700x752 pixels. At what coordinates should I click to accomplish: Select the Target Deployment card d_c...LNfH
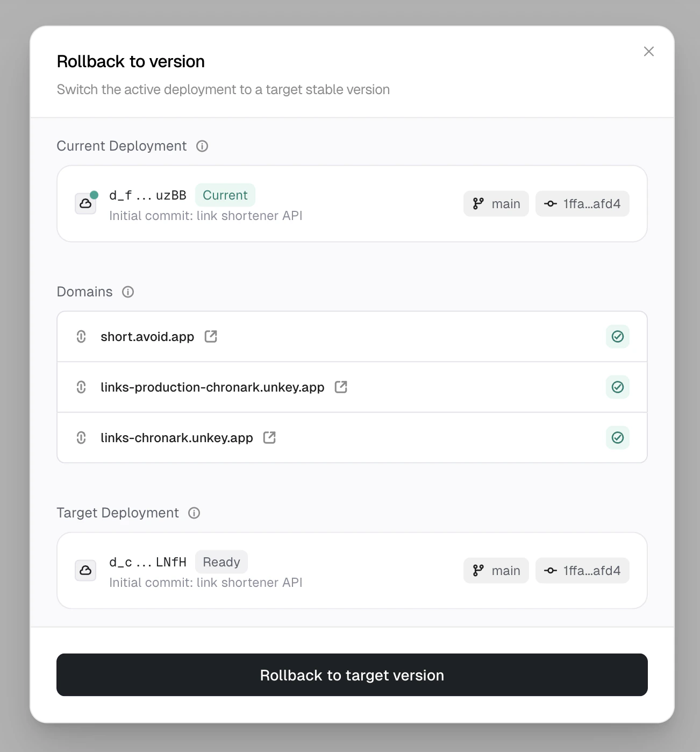click(x=352, y=570)
